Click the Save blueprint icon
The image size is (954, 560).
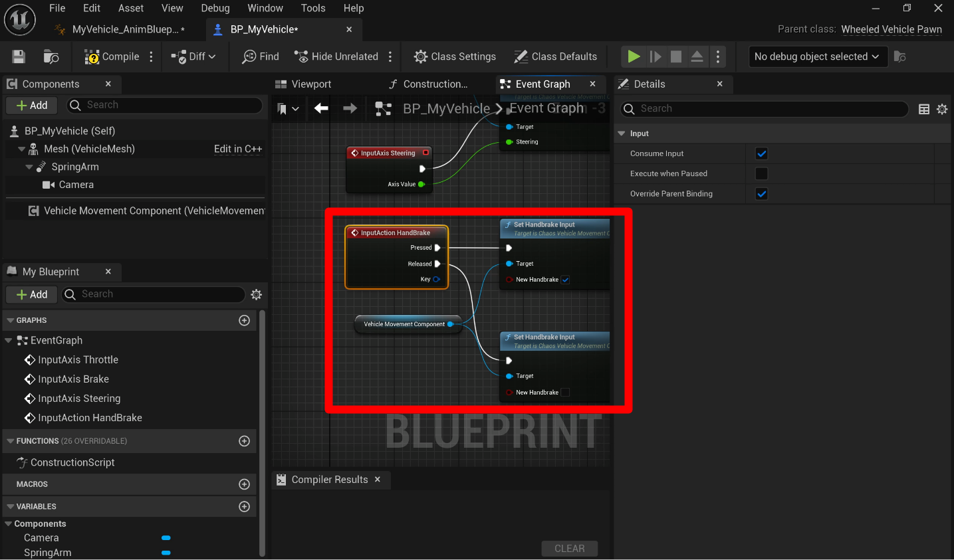point(19,56)
